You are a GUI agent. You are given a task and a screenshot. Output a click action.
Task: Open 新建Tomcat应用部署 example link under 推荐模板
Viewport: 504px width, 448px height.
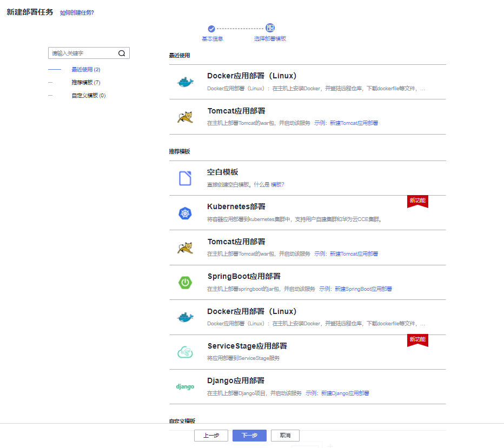[354, 253]
